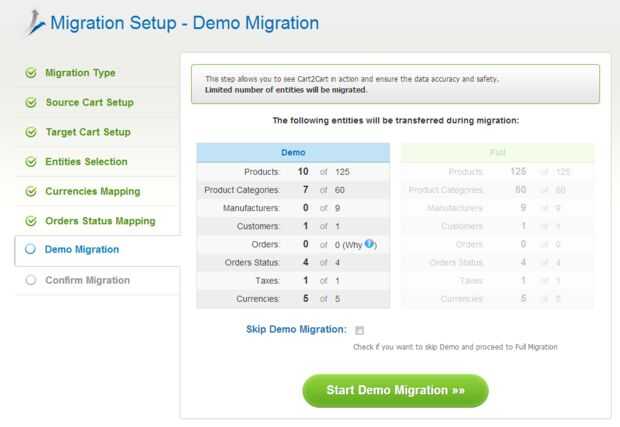Image resolution: width=620 pixels, height=427 pixels.
Task: Click the Why link beside Orders
Action: coord(354,245)
